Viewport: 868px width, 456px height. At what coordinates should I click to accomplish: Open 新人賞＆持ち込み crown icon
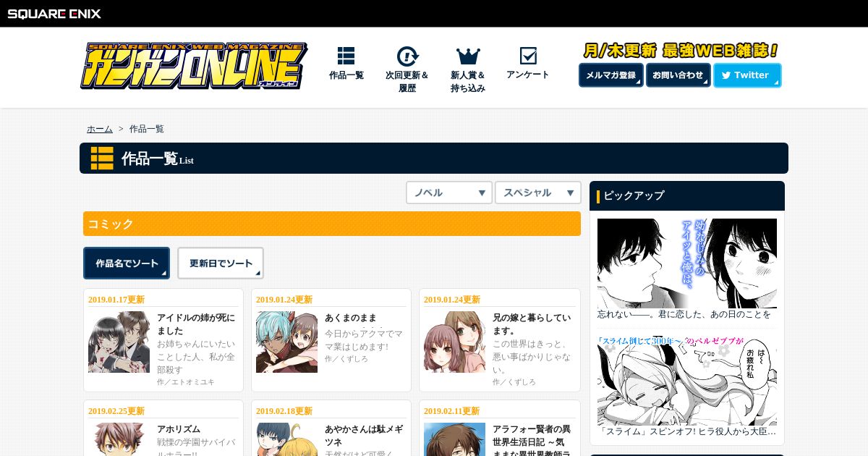click(468, 56)
